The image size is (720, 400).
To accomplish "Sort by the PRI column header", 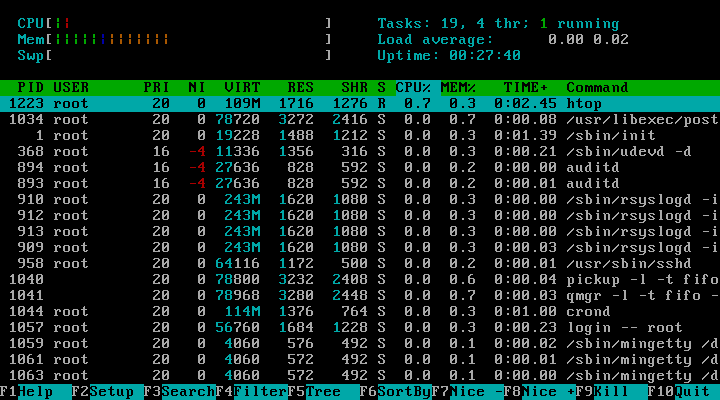I will (157, 88).
